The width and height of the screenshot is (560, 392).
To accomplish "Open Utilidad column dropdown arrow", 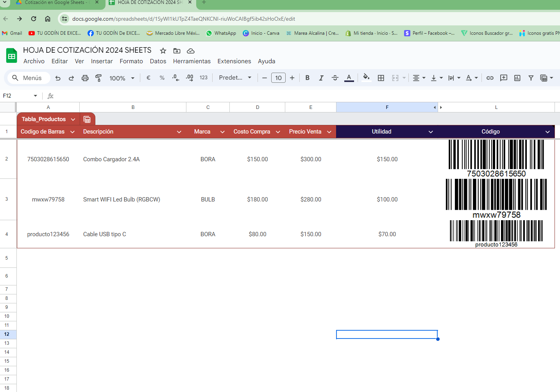I will (431, 132).
